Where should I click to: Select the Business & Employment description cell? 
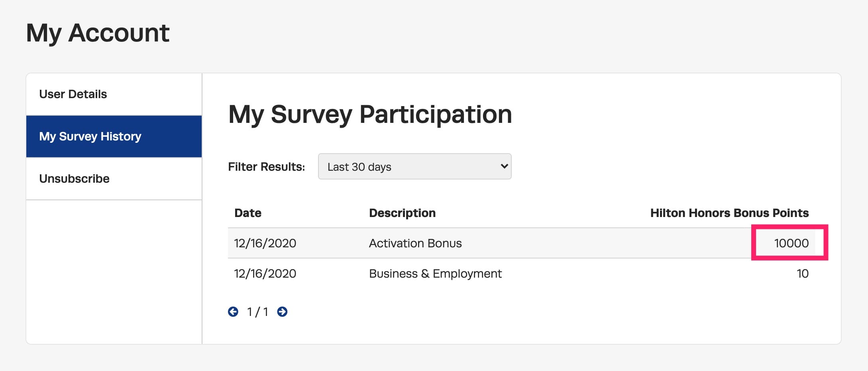pos(435,274)
